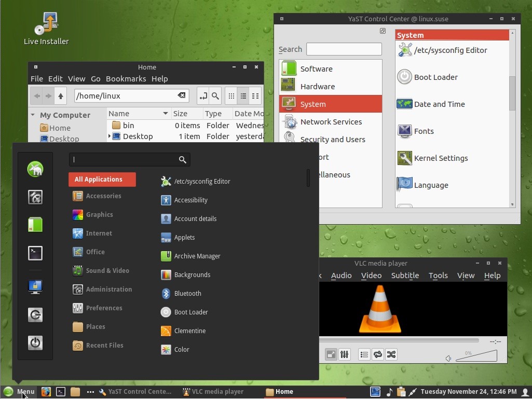Viewport: 532px width, 399px height.
Task: Switch Home folder to icon view
Action: tap(231, 96)
